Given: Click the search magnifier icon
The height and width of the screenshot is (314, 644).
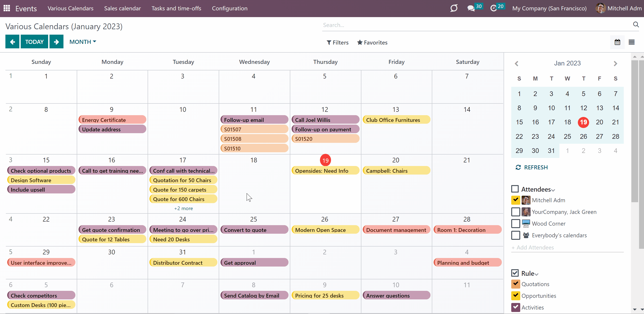Looking at the screenshot, I should (x=636, y=25).
